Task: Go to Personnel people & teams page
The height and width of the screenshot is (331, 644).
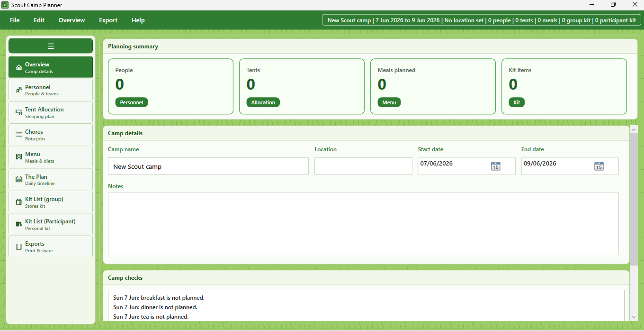Action: point(51,90)
